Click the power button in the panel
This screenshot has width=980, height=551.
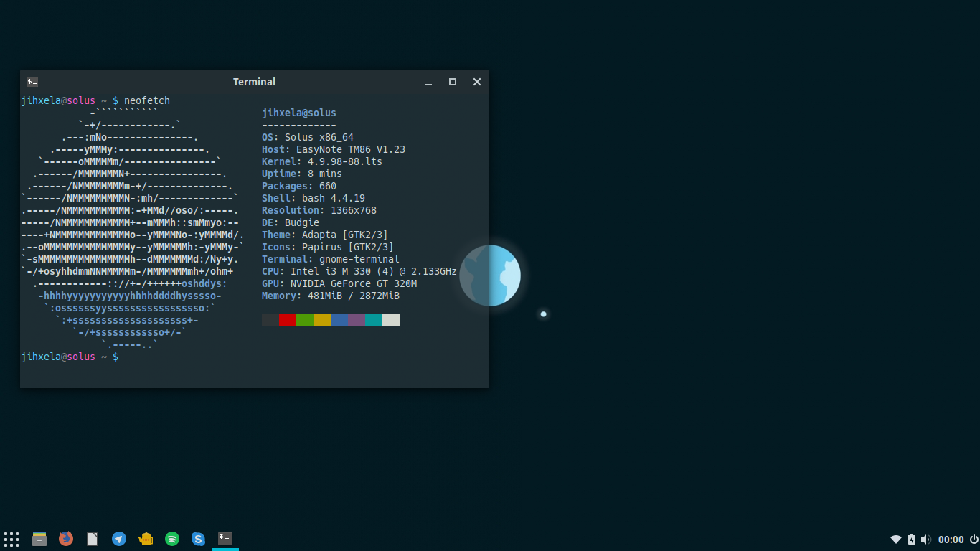[974, 540]
